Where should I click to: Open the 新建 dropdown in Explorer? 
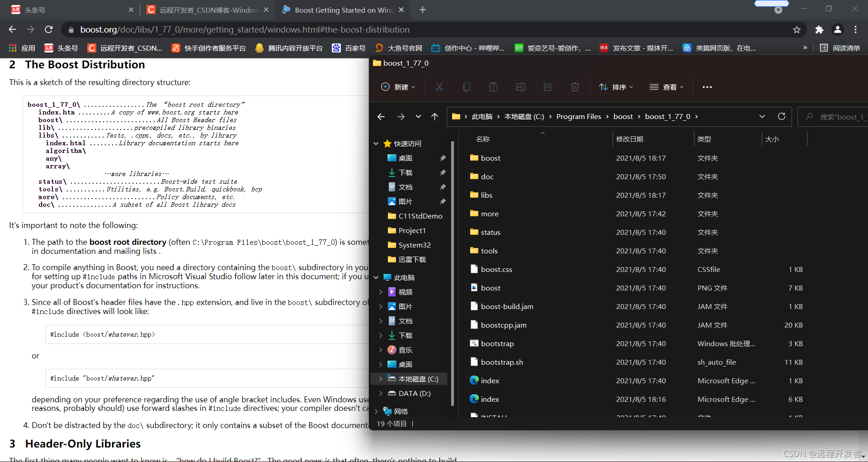398,87
